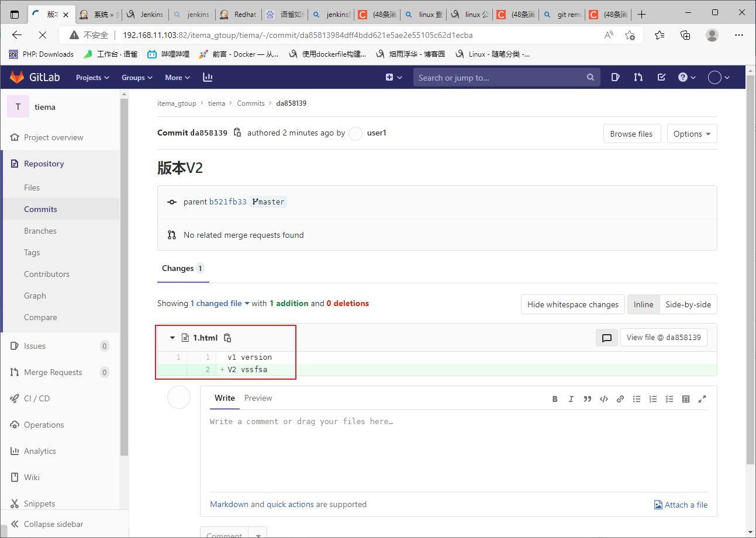This screenshot has width=756, height=538.
Task: Open the Projects dropdown
Action: coord(92,78)
